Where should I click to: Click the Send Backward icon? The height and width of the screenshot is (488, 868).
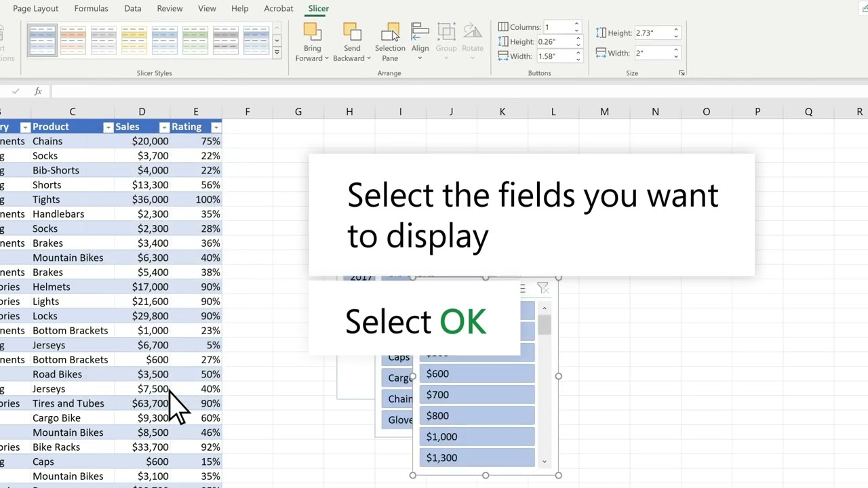352,32
